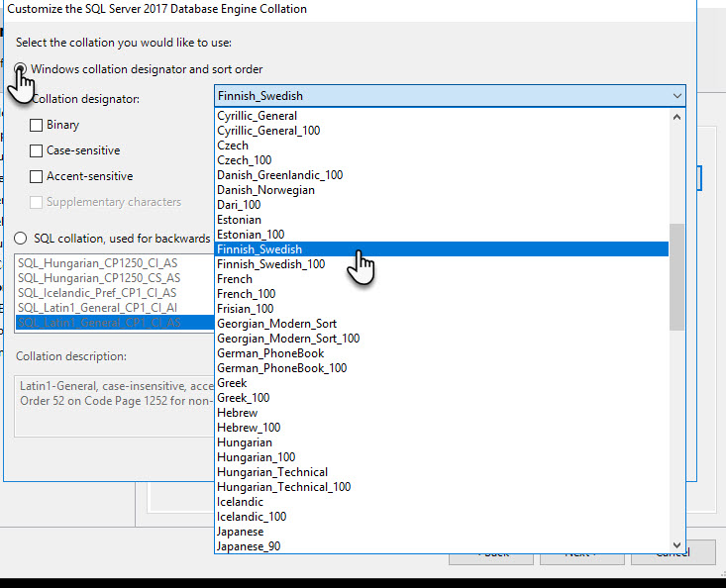Viewport: 726px width, 588px height.
Task: Enable the Case-sensitive checkbox
Action: 36,150
